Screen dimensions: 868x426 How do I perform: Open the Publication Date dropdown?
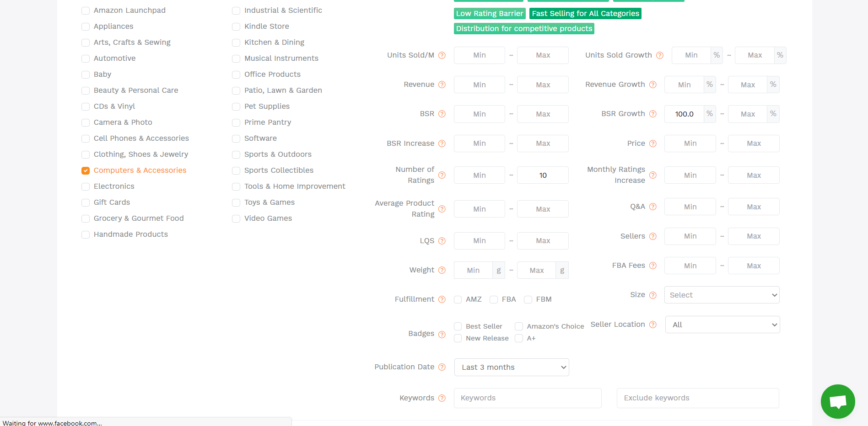click(512, 367)
